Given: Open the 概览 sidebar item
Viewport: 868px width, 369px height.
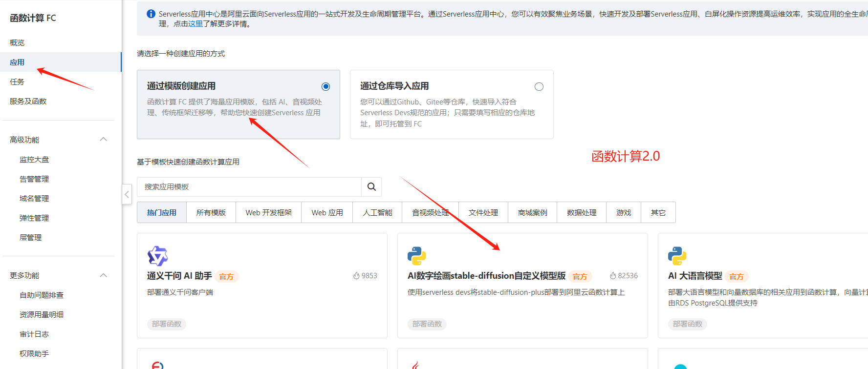Looking at the screenshot, I should click(61, 42).
